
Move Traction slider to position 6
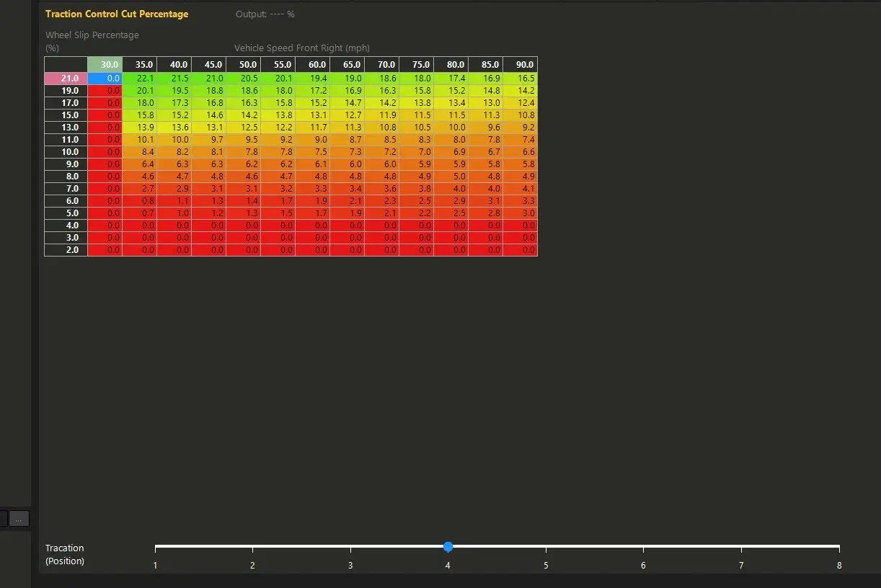coord(643,547)
